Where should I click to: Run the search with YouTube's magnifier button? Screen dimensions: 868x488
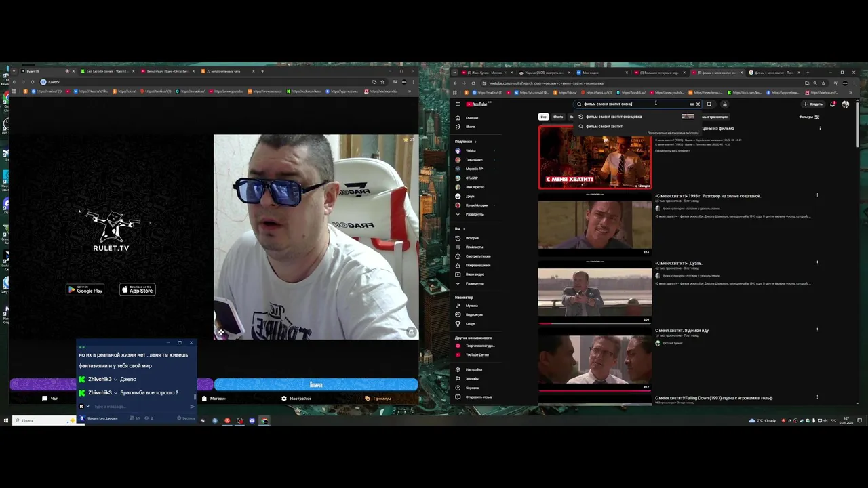click(x=709, y=104)
